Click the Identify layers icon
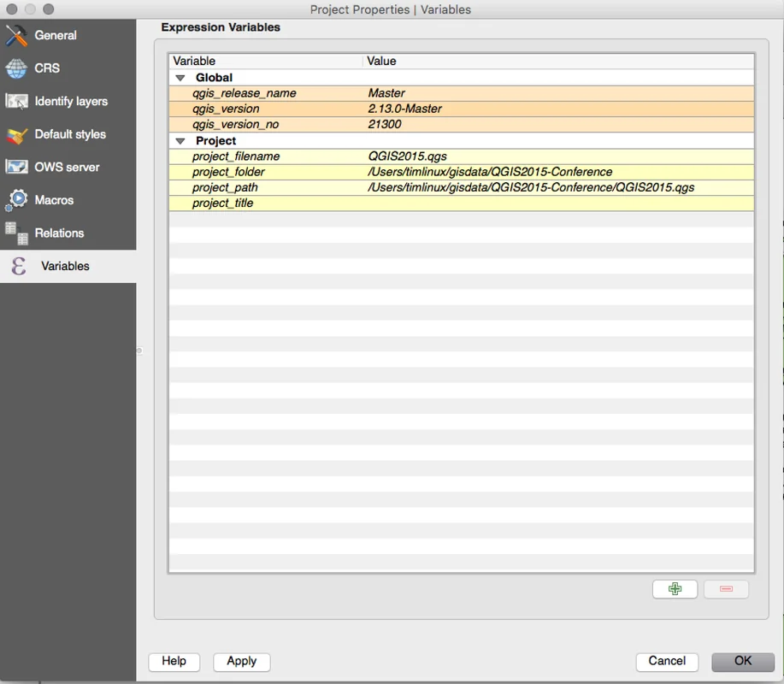This screenshot has width=784, height=684. tap(16, 102)
